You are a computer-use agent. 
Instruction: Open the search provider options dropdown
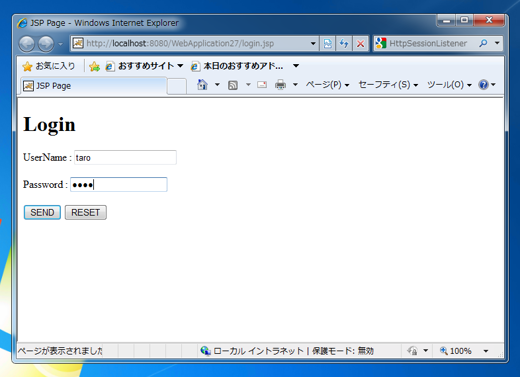[497, 43]
